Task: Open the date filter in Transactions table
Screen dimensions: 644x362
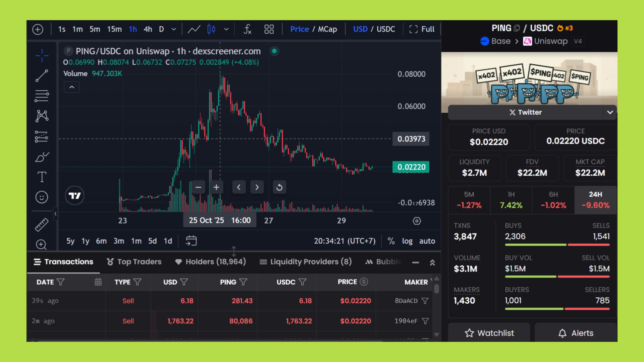Action: tap(61, 282)
